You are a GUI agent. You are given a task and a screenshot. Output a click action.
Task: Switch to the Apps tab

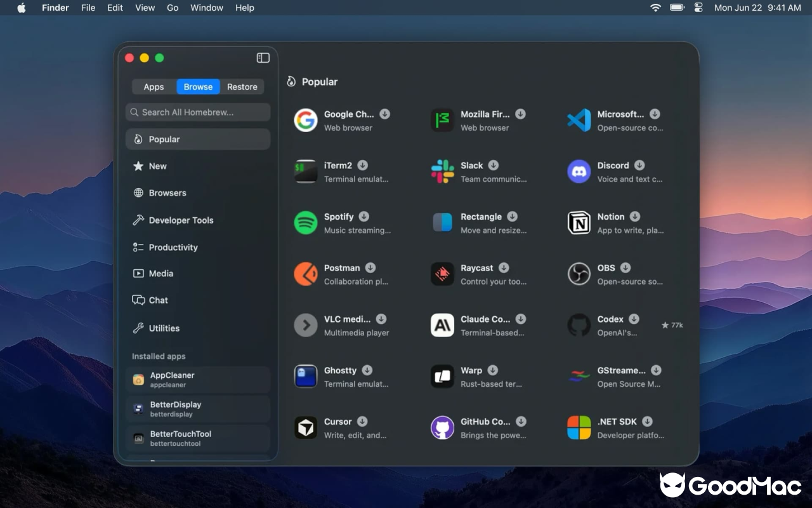(154, 87)
